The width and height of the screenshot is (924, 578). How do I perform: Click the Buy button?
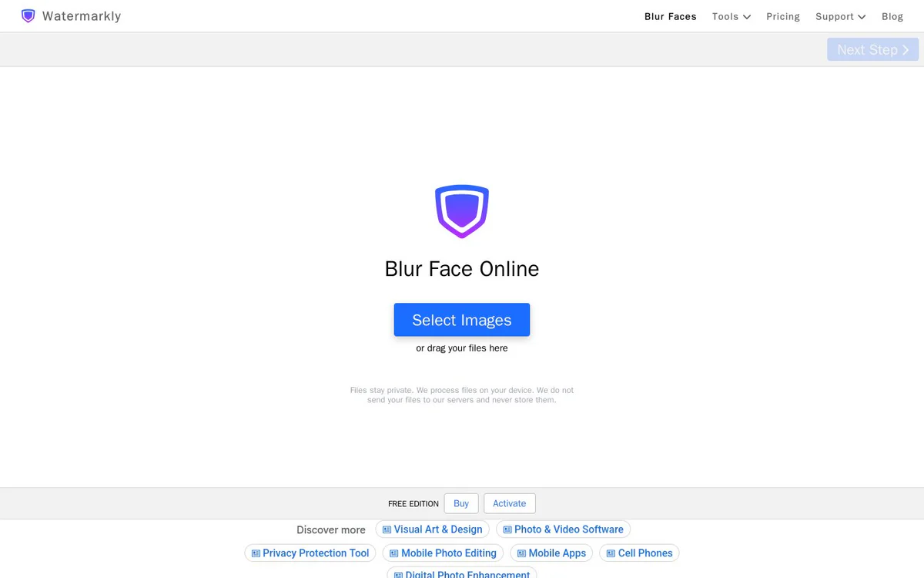tap(461, 503)
